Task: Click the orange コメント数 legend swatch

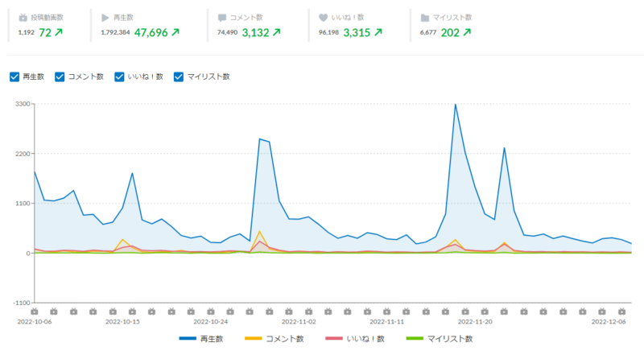Action: 254,339
